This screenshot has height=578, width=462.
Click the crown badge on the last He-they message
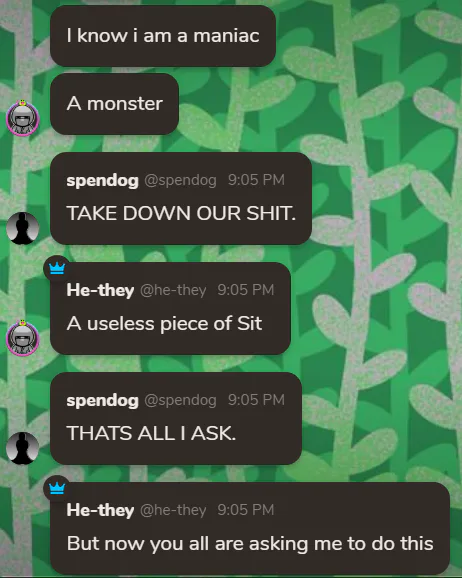pyautogui.click(x=57, y=488)
